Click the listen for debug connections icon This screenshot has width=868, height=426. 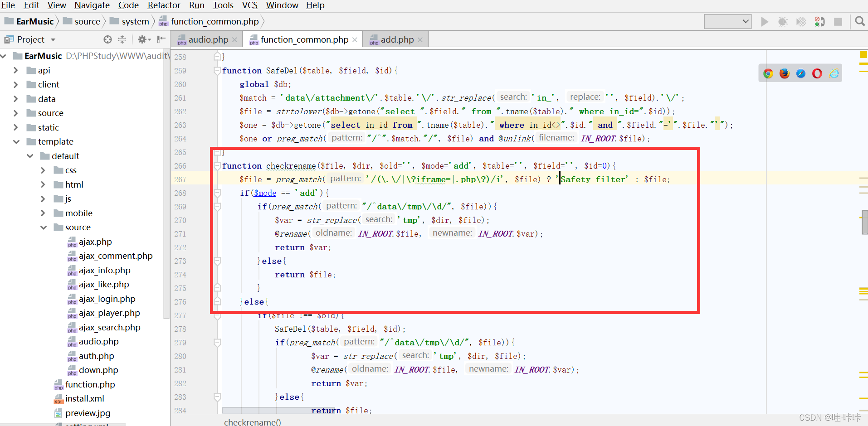point(819,22)
